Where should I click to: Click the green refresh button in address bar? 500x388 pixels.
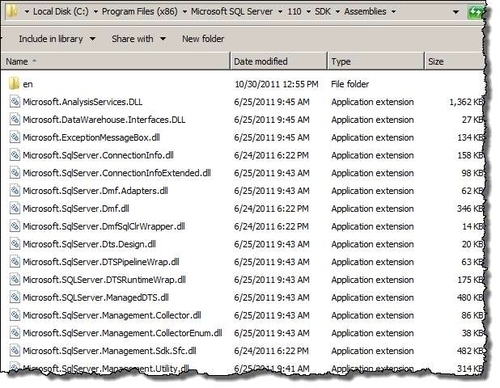click(475, 12)
